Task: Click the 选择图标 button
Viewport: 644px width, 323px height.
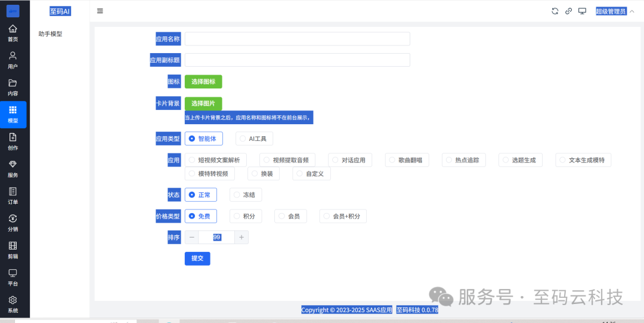Action: [x=203, y=81]
